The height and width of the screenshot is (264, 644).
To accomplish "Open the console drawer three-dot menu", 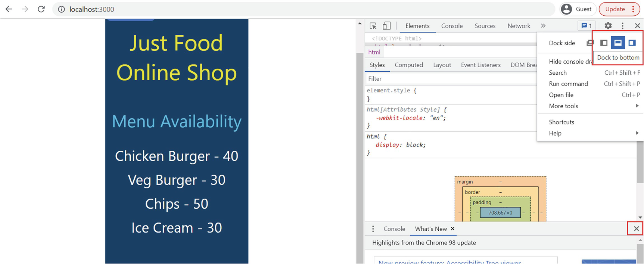I will (373, 229).
